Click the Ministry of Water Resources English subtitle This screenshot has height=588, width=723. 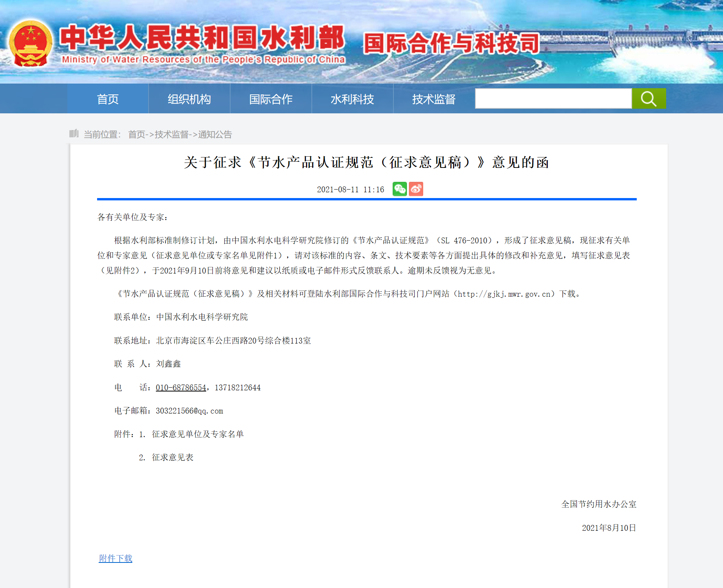(203, 59)
